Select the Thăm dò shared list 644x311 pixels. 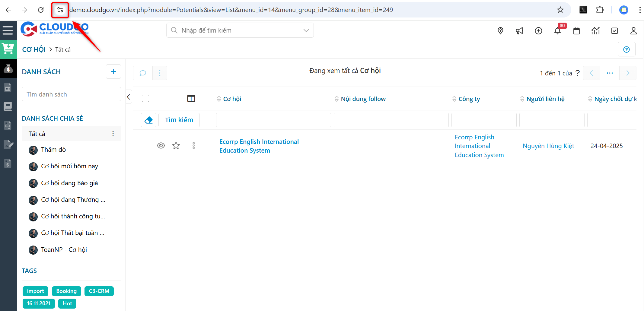[53, 150]
